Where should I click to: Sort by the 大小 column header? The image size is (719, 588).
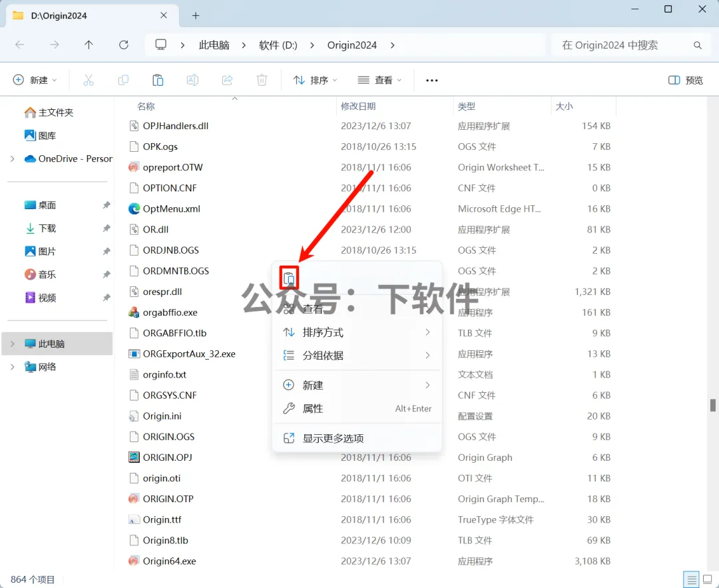click(x=564, y=107)
